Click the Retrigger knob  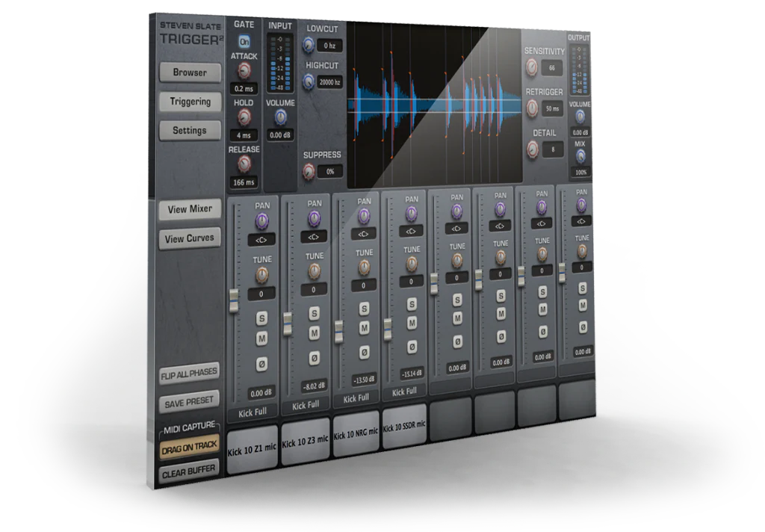coord(532,108)
